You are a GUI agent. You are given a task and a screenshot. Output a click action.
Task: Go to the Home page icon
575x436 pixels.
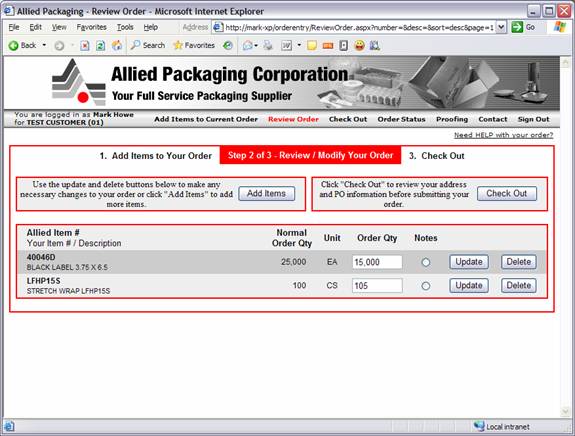coord(117,45)
